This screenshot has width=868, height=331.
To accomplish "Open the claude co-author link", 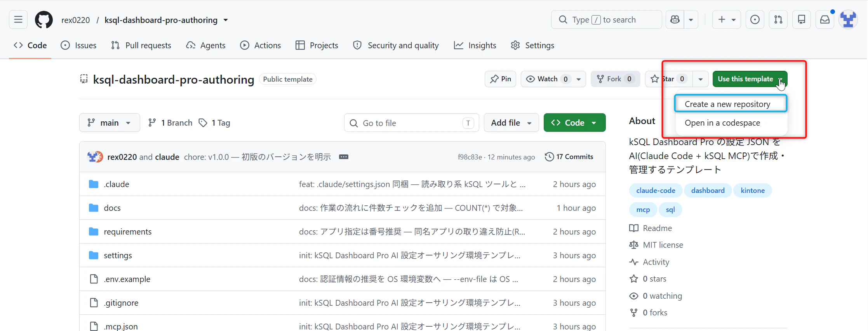I will (167, 157).
